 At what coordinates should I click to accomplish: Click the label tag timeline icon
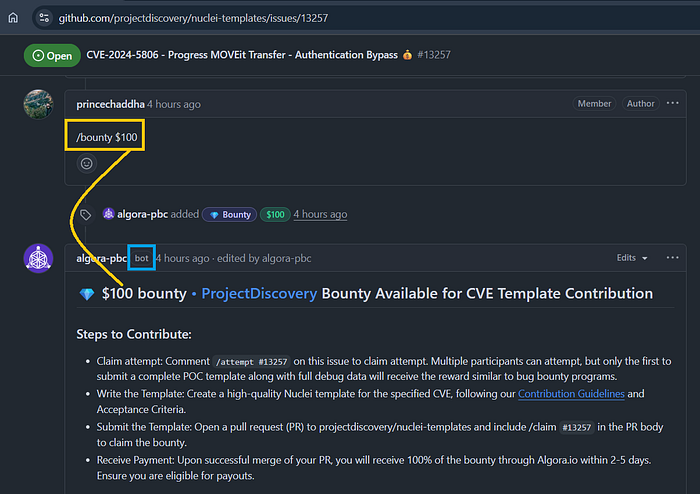pyautogui.click(x=86, y=215)
